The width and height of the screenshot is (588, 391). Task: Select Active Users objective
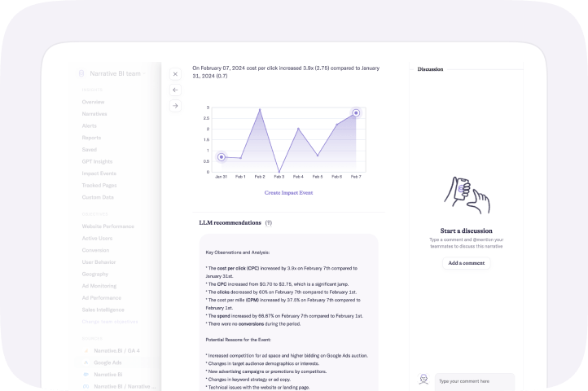point(97,239)
